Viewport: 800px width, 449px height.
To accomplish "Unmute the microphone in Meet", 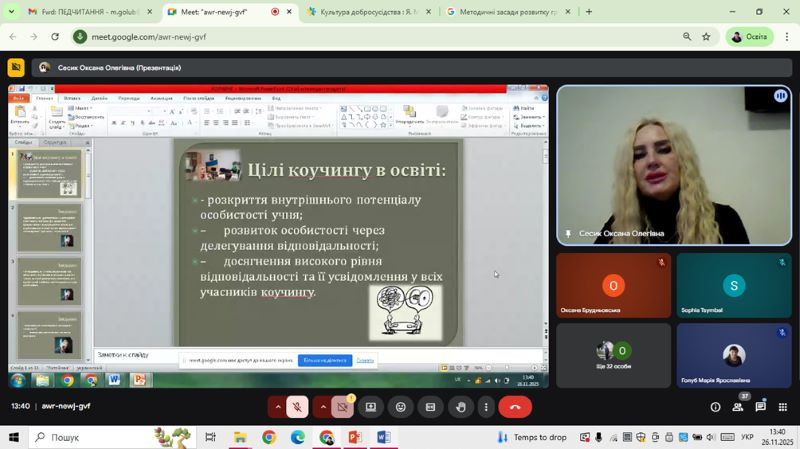I will coord(297,407).
